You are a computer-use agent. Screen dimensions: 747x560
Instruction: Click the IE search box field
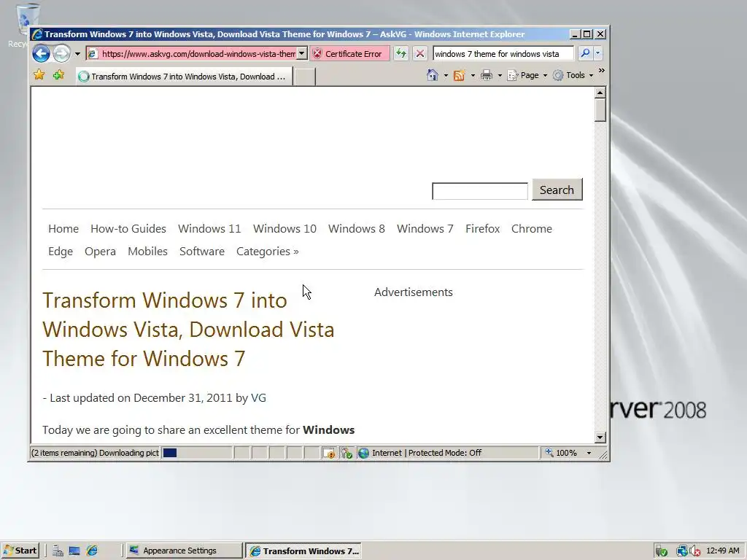[503, 54]
